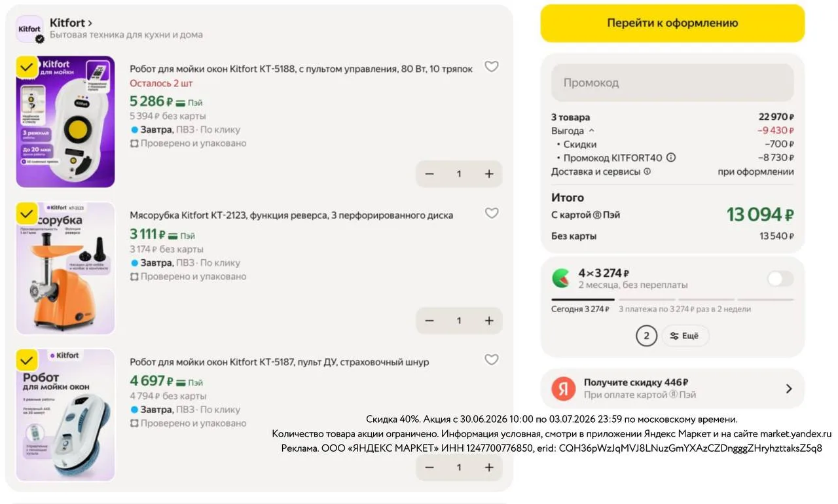This screenshot has height=504, width=838.
Task: Open info icon beside Доставка и сервисы
Action: pyautogui.click(x=647, y=171)
